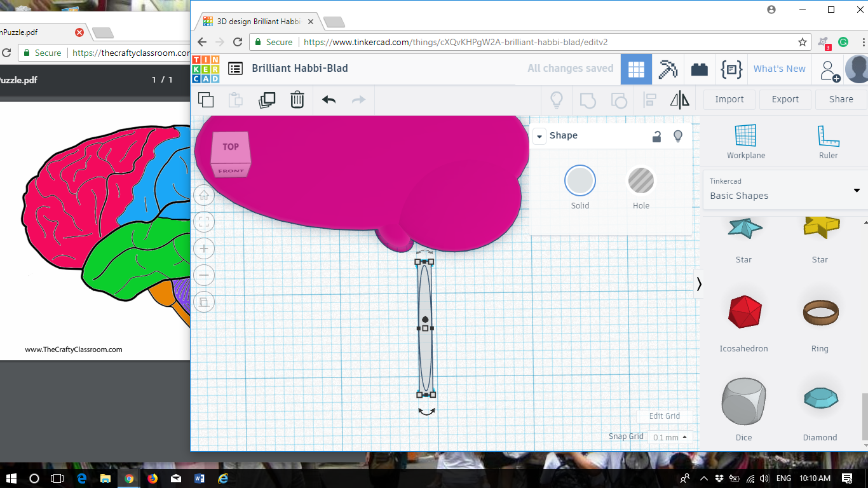Collapse the Shape panel arrow
Viewport: 868px width, 488px height.
tap(539, 136)
